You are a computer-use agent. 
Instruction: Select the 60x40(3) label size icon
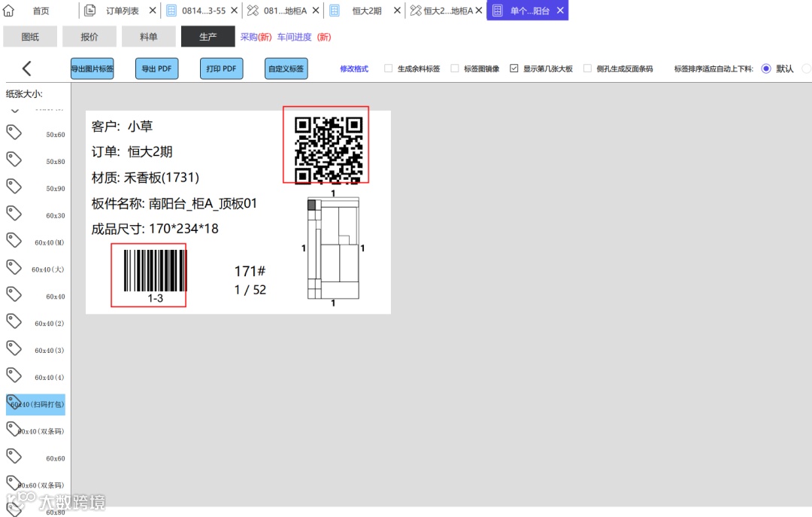[14, 348]
